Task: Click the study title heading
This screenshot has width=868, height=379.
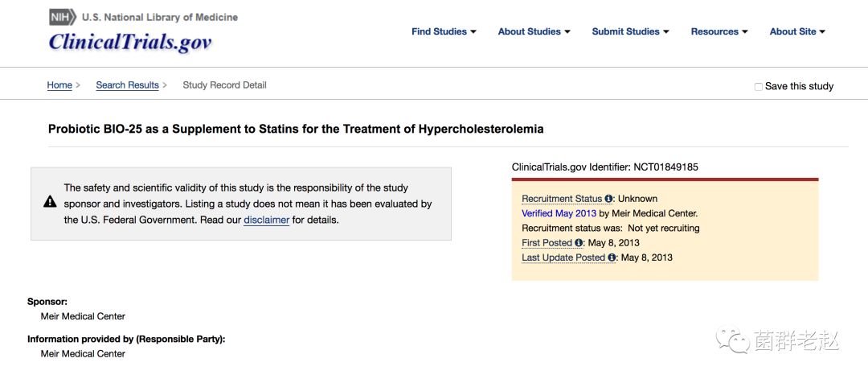Action: (296, 129)
